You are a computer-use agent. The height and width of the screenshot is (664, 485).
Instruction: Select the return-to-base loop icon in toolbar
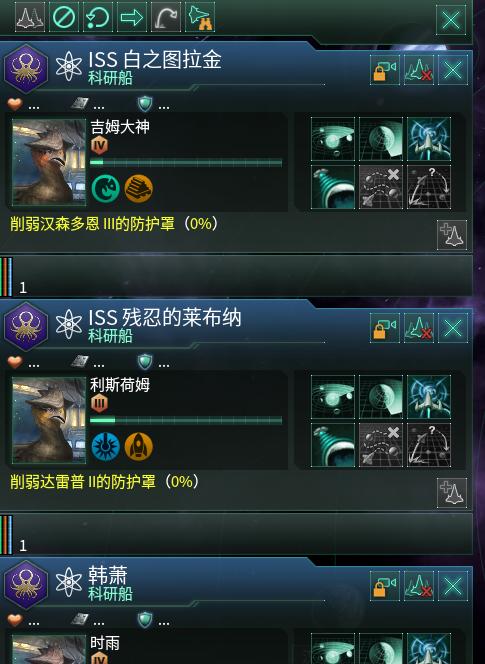pyautogui.click(x=98, y=17)
